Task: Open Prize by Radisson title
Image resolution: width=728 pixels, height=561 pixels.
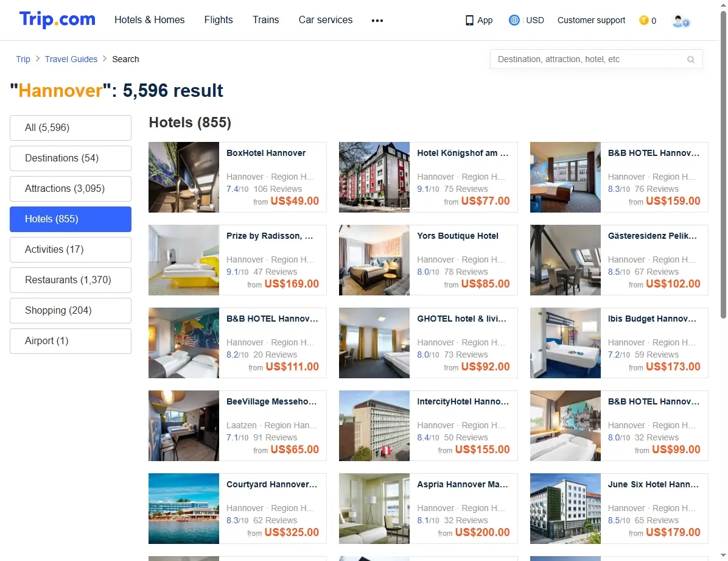Action: (270, 236)
